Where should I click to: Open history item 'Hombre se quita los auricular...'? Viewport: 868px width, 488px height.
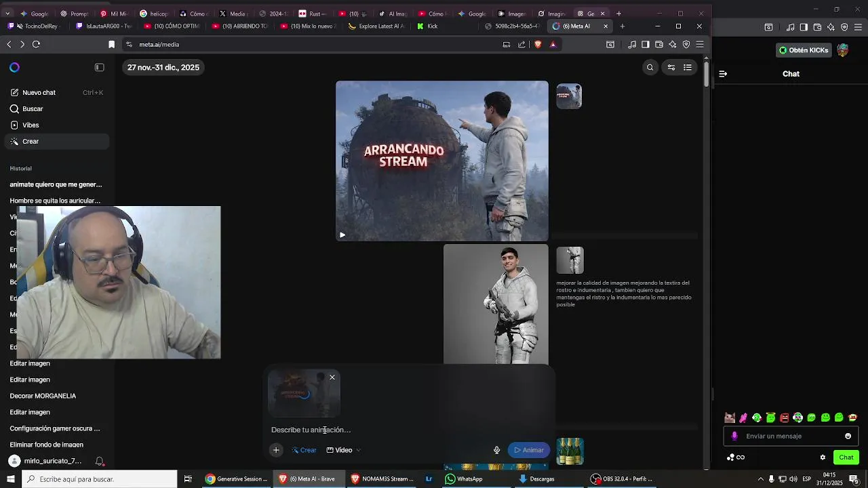click(55, 201)
